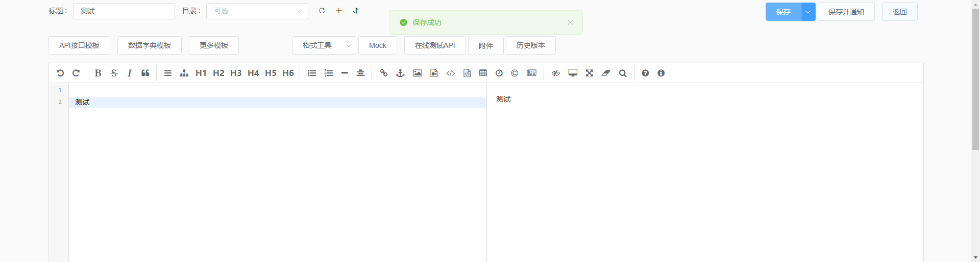The image size is (980, 262).
Task: Click the file upload toolbar icon
Action: [434, 73]
